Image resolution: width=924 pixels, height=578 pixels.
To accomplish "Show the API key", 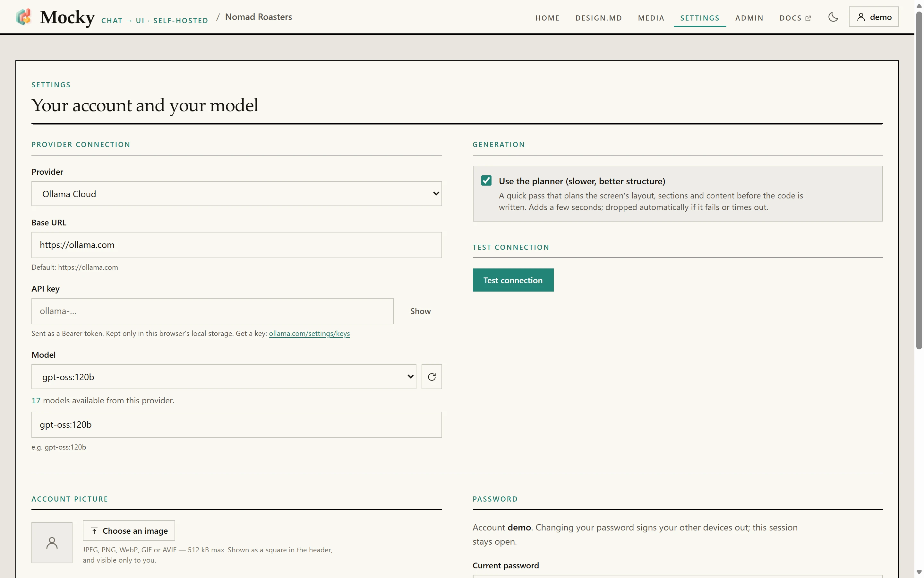I will click(420, 311).
